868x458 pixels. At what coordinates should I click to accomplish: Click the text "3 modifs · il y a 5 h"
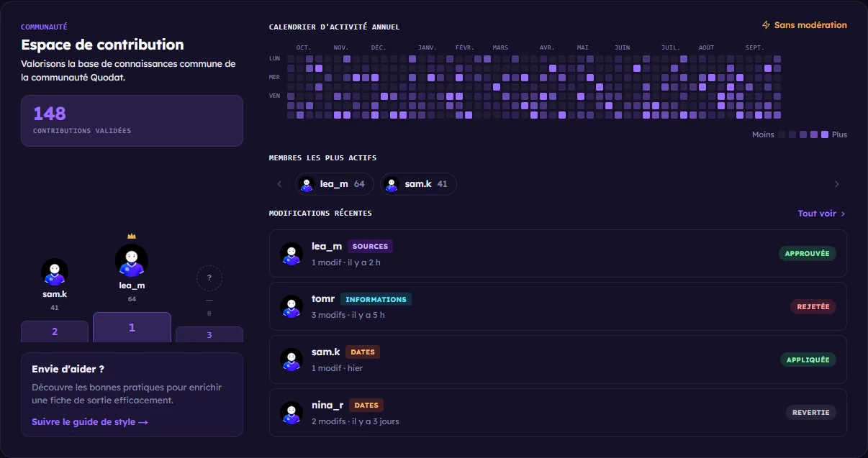(348, 315)
